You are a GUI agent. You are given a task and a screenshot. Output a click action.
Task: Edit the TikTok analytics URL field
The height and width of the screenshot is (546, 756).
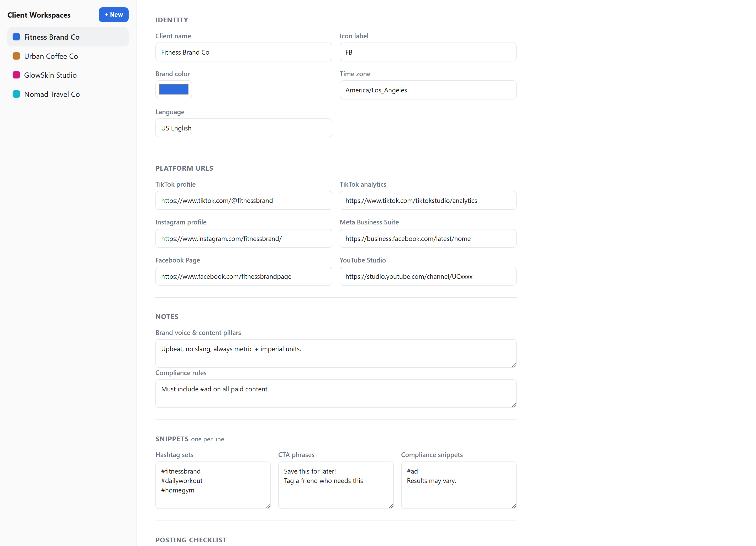pos(428,200)
